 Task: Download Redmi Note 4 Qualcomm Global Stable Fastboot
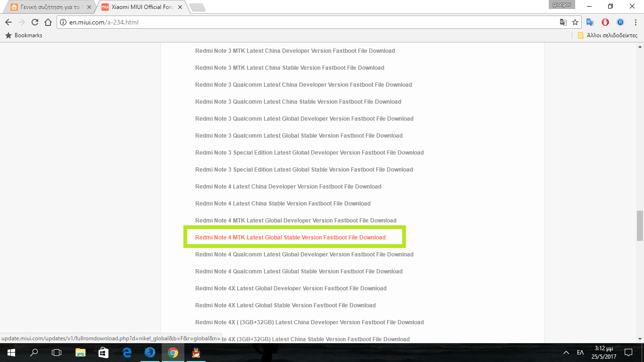299,271
